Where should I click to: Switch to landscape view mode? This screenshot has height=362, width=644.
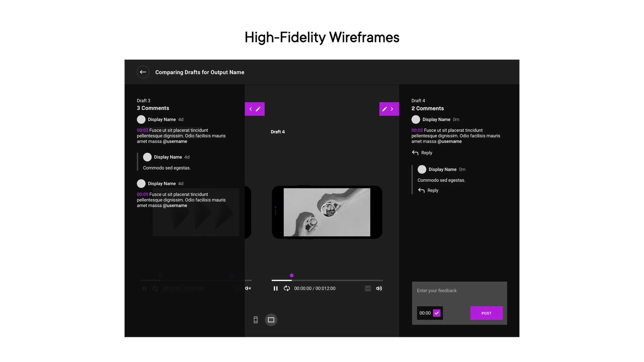pos(271,320)
